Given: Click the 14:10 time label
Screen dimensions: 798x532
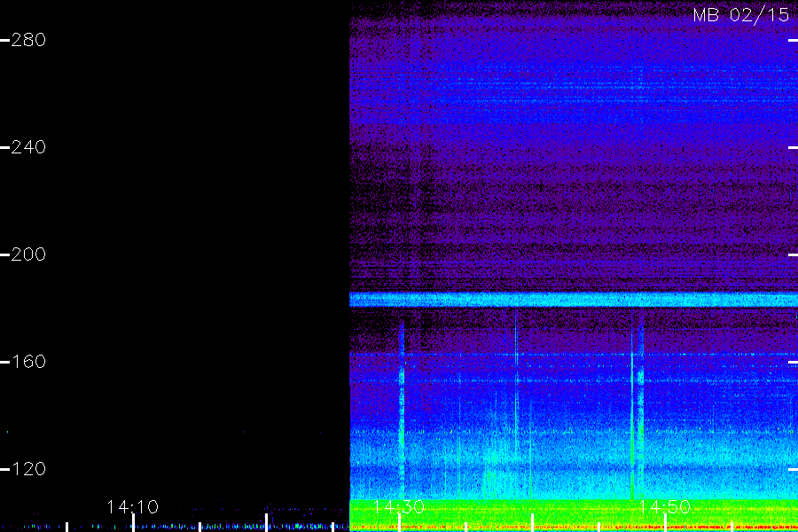Looking at the screenshot, I should 133,507.
